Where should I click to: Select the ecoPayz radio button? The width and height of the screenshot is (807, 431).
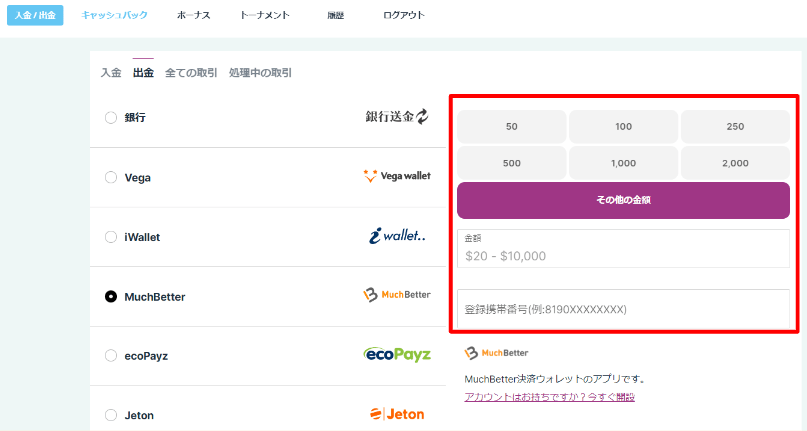(111, 355)
